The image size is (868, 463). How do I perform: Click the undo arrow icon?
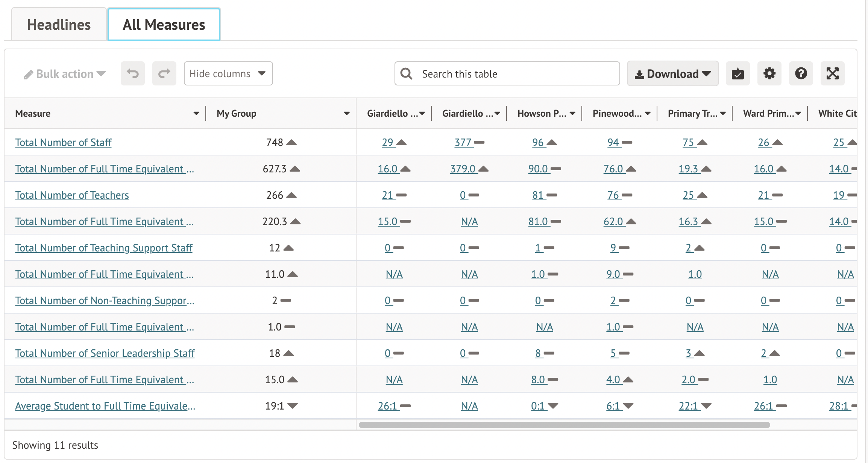pos(132,73)
